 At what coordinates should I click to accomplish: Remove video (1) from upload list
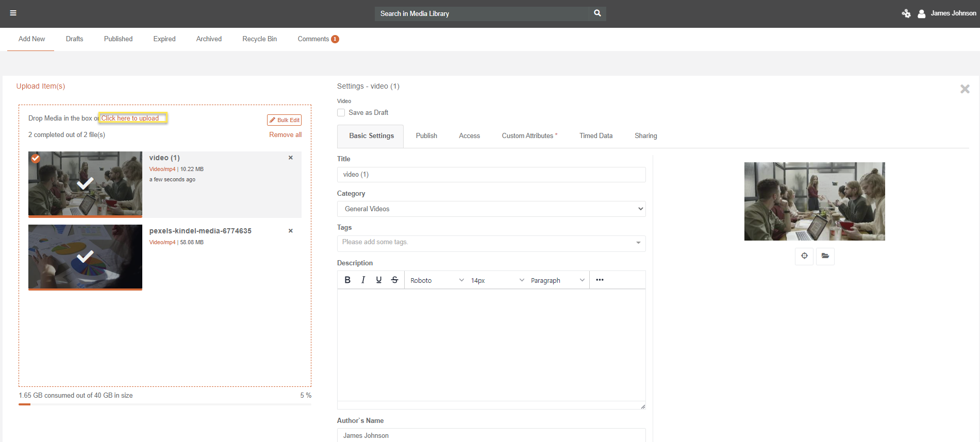coord(291,158)
